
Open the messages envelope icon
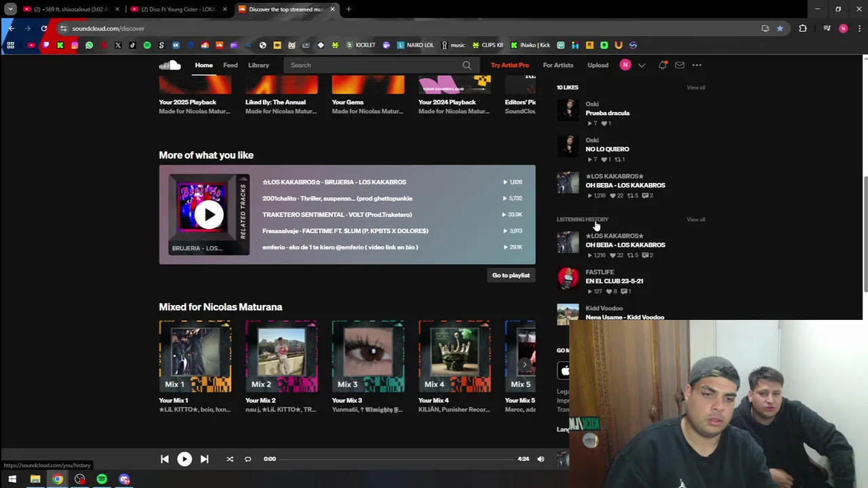point(679,65)
